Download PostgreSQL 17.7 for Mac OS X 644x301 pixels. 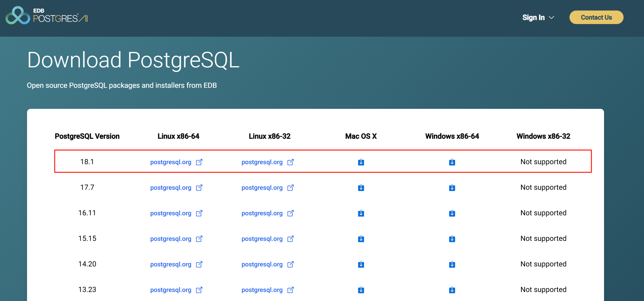pos(361,188)
